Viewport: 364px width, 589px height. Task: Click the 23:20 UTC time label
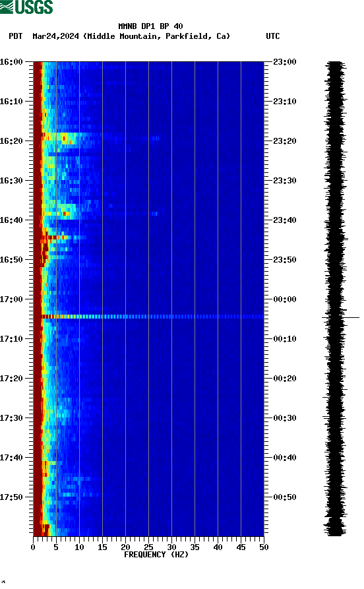[x=285, y=141]
